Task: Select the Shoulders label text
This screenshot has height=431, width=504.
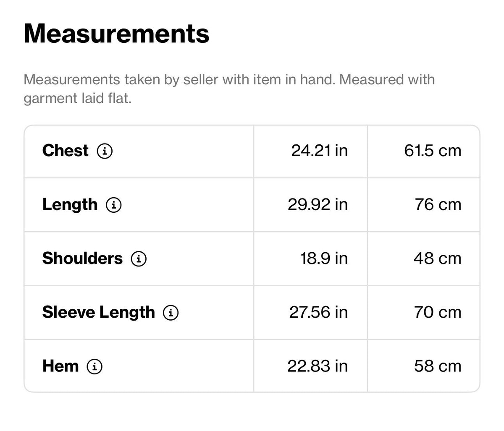Action: tap(82, 259)
